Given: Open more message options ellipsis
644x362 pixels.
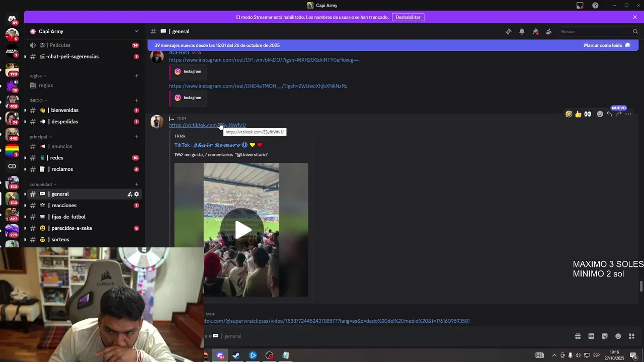Looking at the screenshot, I should click(x=628, y=114).
